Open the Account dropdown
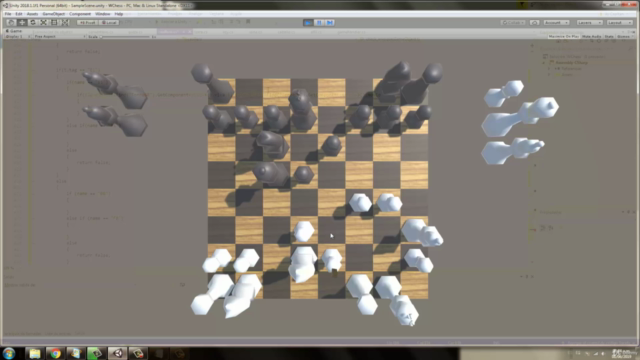 (556, 22)
